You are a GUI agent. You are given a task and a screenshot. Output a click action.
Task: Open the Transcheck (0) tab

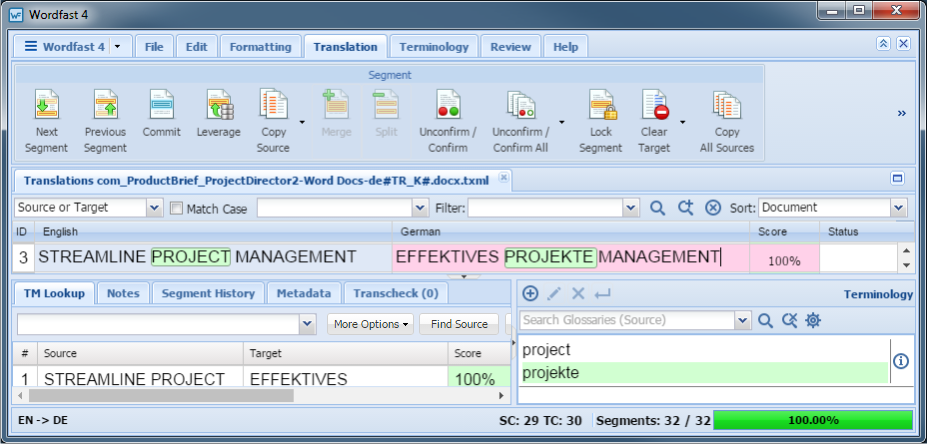click(x=396, y=293)
